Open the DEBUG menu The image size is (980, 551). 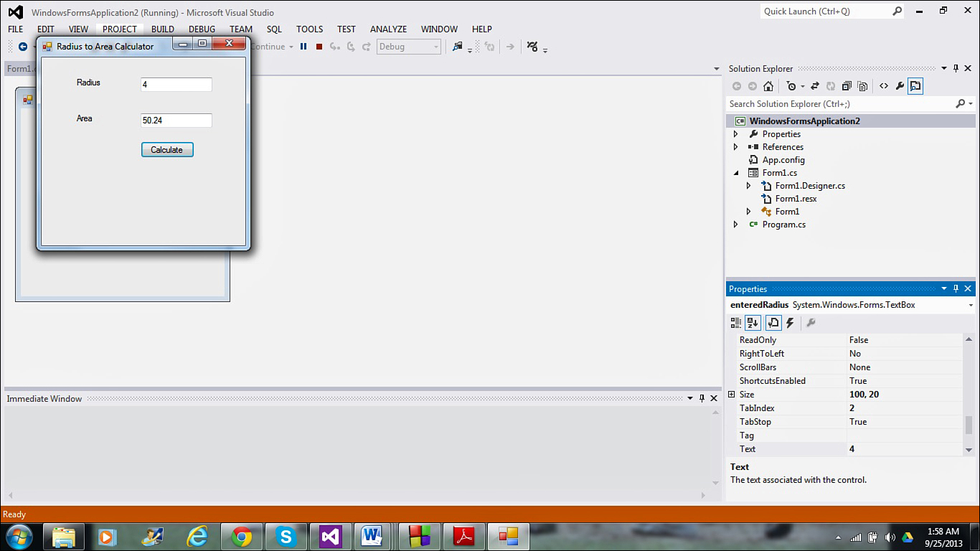[x=202, y=29]
